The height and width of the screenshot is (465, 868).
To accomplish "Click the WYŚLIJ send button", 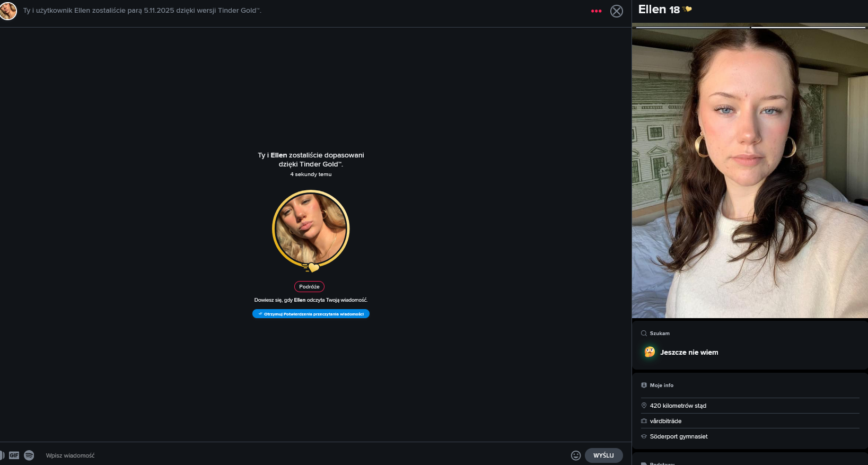I will pos(603,455).
